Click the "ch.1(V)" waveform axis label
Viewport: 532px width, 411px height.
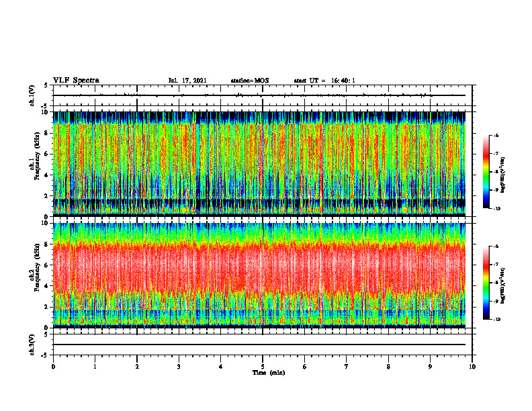click(32, 95)
